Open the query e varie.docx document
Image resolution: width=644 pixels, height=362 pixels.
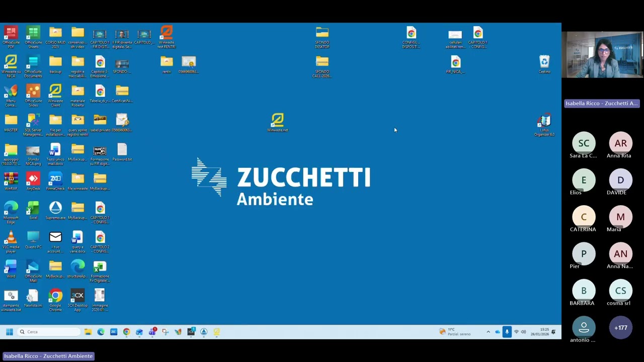point(77,241)
